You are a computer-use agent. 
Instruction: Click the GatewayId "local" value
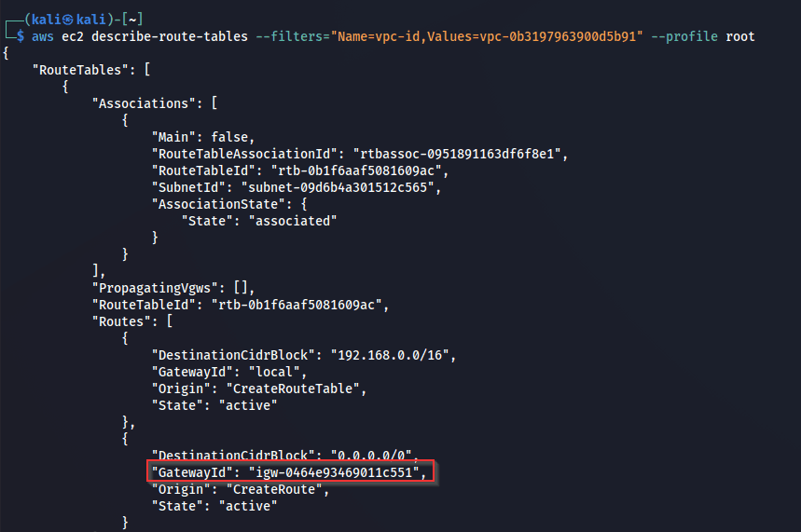276,372
